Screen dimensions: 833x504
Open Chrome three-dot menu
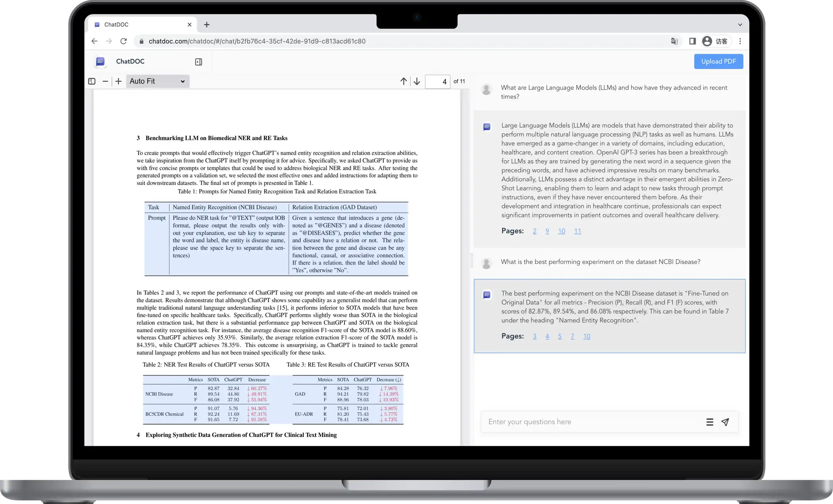coord(740,41)
